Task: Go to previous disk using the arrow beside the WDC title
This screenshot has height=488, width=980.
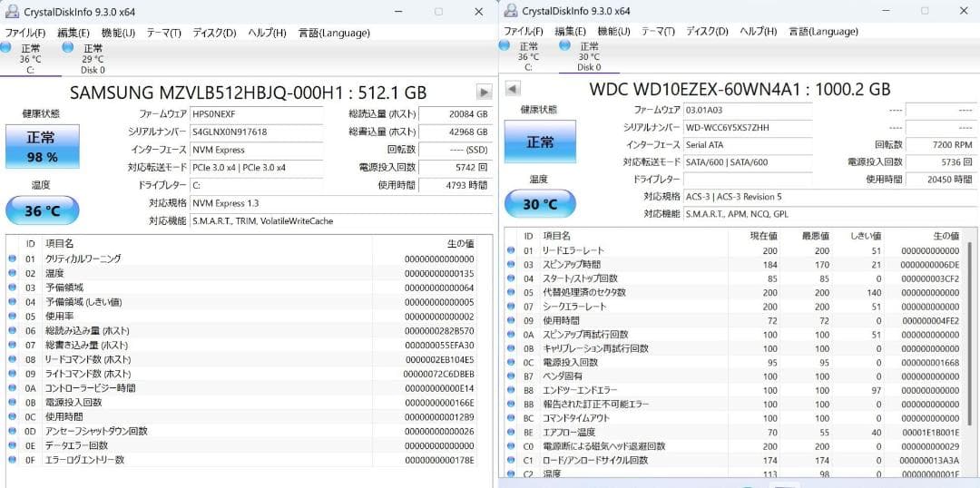Action: (x=513, y=89)
